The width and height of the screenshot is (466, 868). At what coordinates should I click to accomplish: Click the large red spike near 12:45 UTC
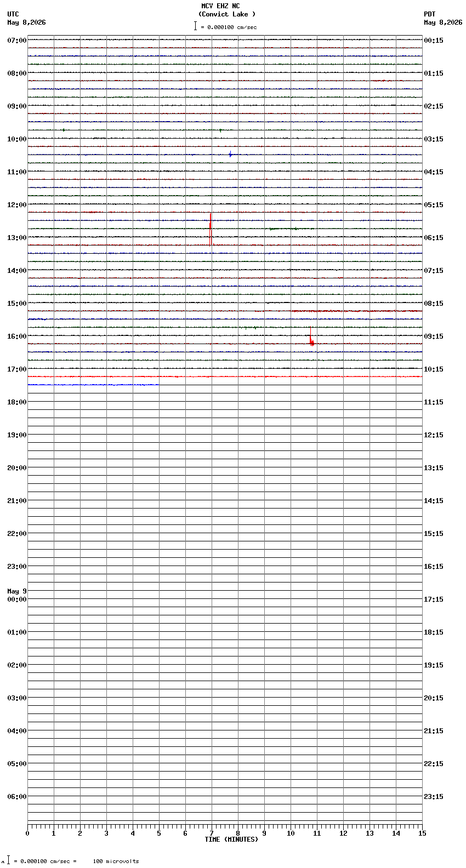click(211, 229)
